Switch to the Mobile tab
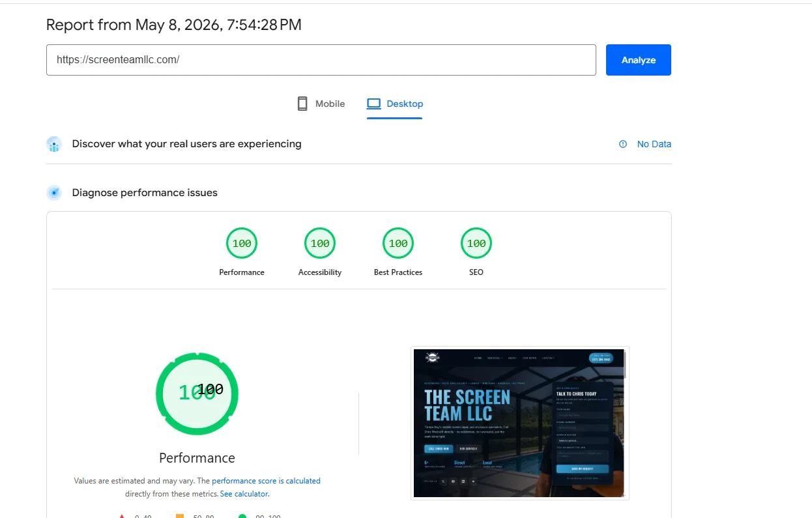 point(321,104)
